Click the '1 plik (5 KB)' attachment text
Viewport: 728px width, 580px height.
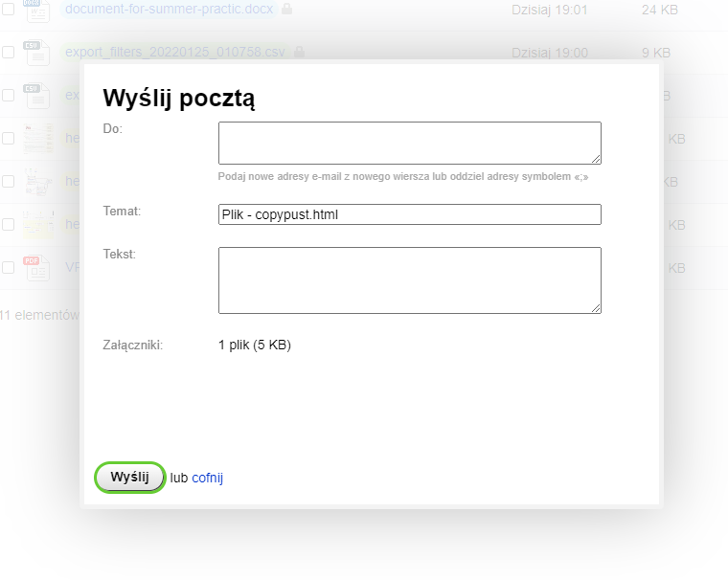[x=255, y=345]
